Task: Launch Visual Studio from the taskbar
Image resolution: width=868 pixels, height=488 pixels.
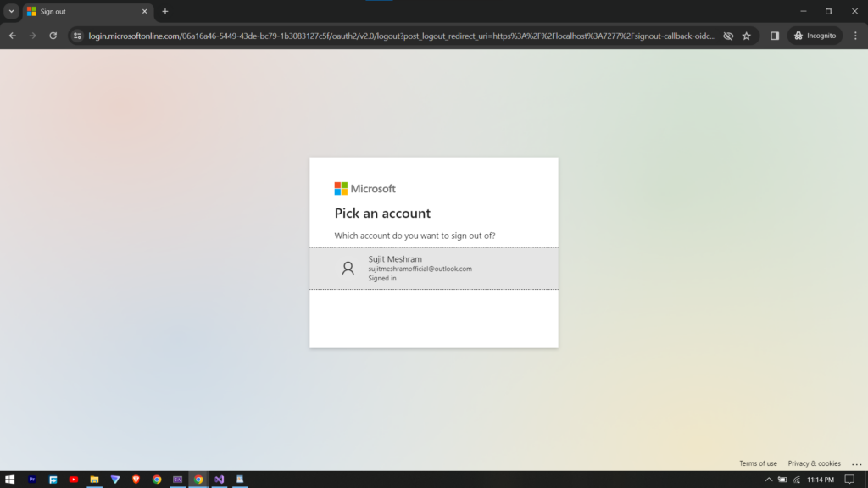Action: click(x=219, y=480)
